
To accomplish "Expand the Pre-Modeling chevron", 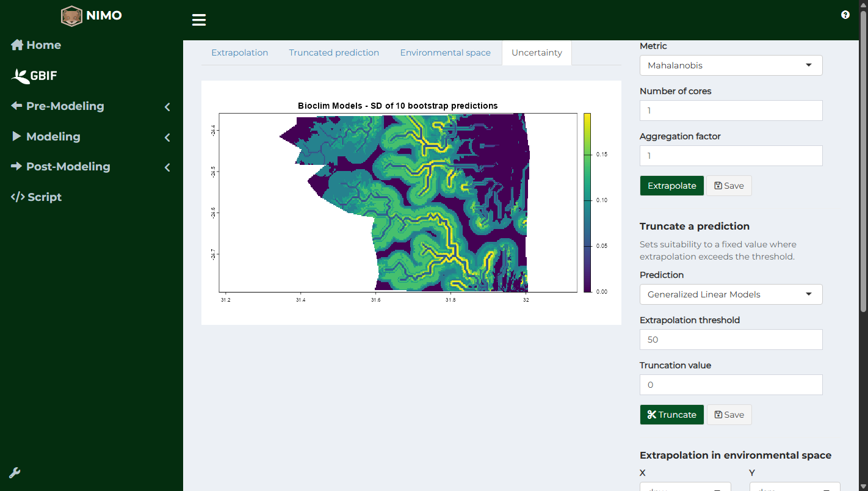I will coord(167,107).
